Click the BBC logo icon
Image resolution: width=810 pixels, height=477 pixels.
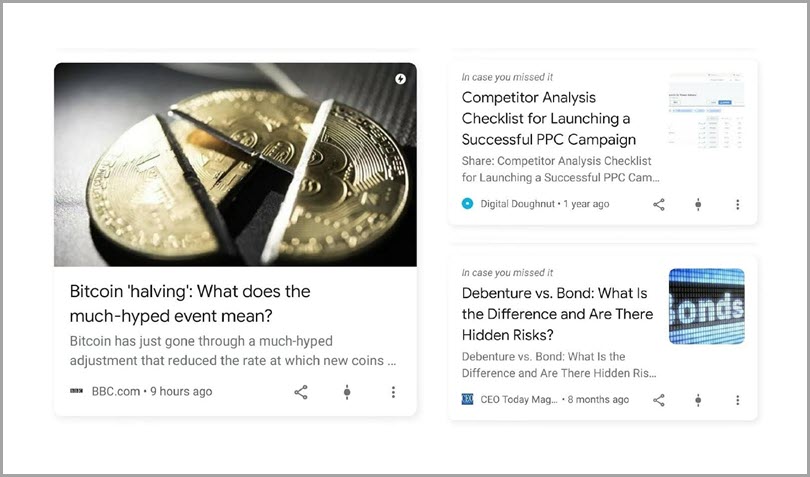76,391
